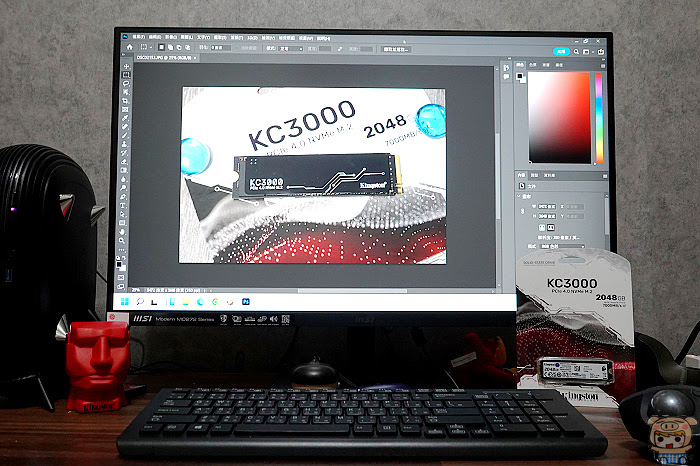Viewport: 700px width, 466px height.
Task: Close the open JPG document tab
Action: (x=195, y=58)
